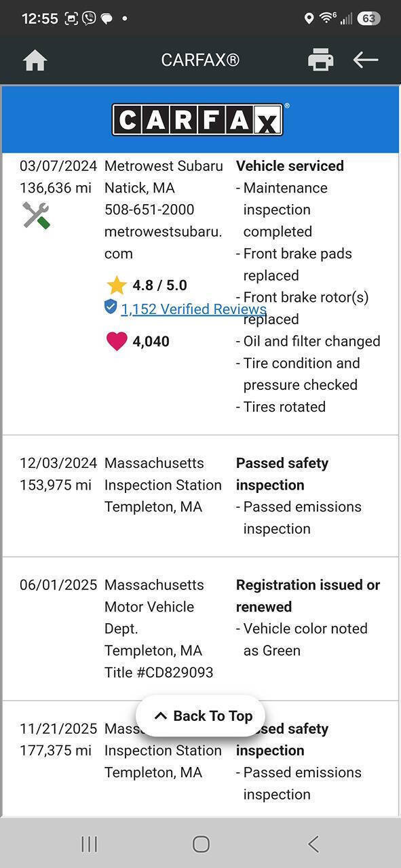Viewport: 401px width, 868px height.
Task: Tap the Android back navigation chevron
Action: [x=313, y=844]
